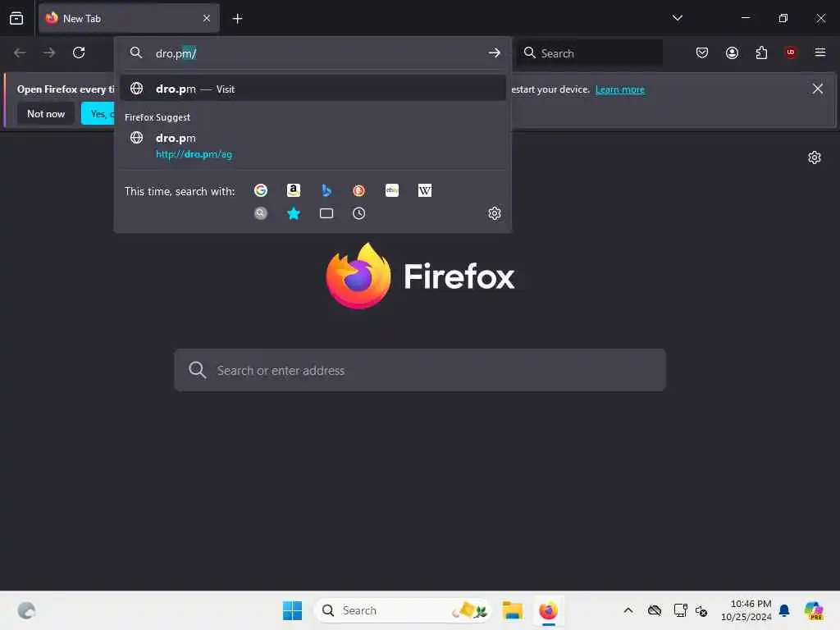Search this time with DuckDuckGo
Image resolution: width=840 pixels, height=630 pixels.
[x=359, y=190]
